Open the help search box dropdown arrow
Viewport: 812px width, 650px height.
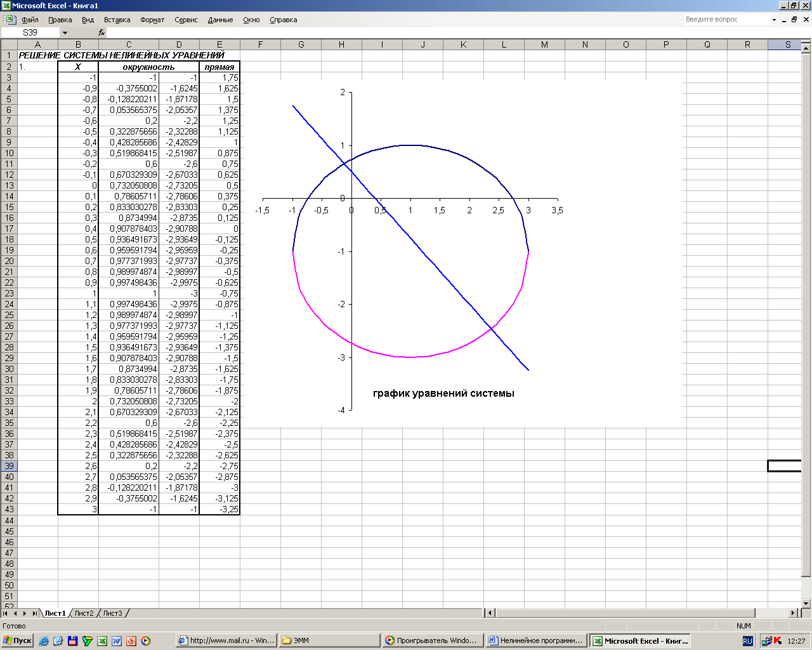tap(774, 20)
